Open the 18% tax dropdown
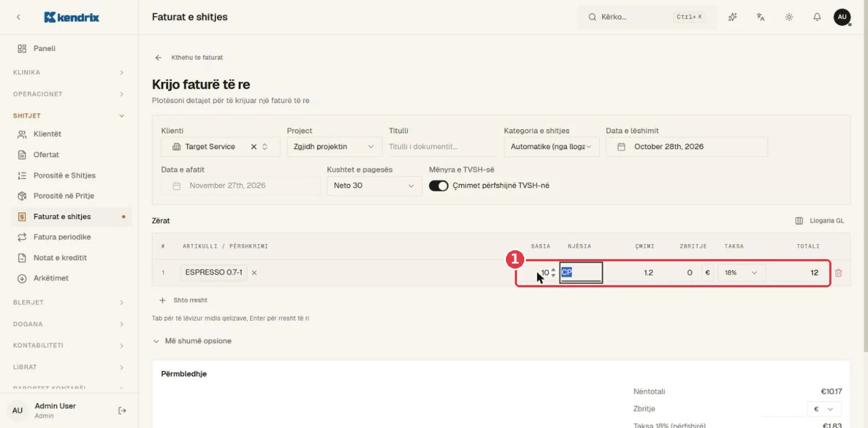 (x=742, y=273)
